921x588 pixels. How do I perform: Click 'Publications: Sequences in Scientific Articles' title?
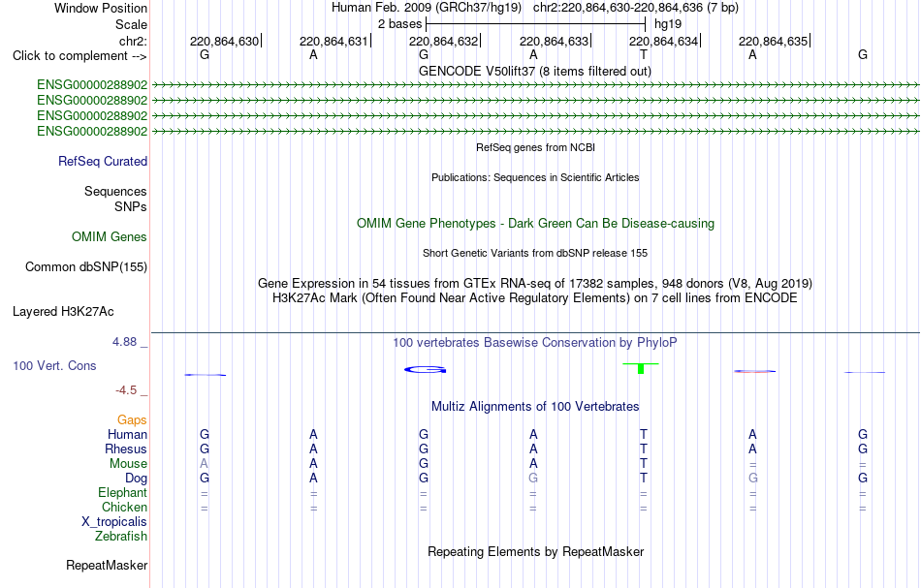pyautogui.click(x=535, y=178)
